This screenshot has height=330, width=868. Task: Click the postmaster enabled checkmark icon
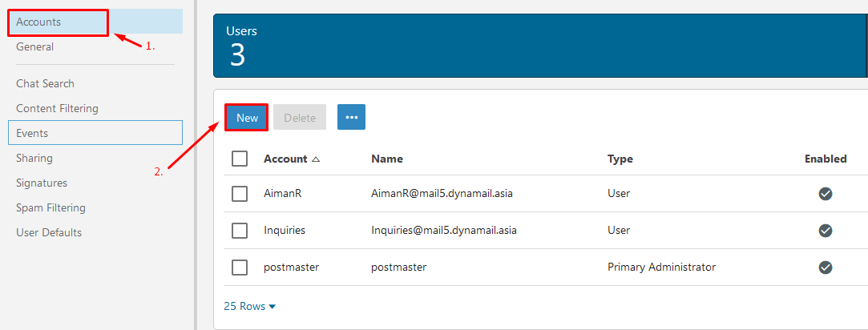[x=826, y=267]
